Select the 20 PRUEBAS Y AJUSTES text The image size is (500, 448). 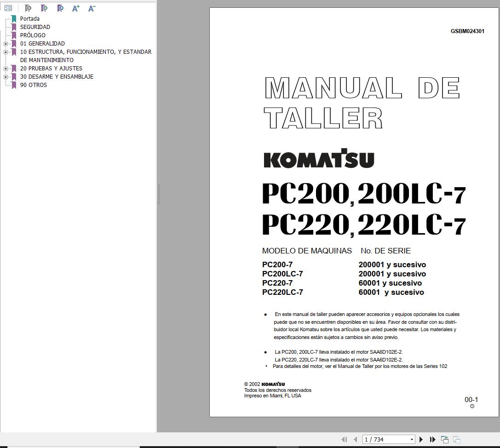click(x=52, y=69)
